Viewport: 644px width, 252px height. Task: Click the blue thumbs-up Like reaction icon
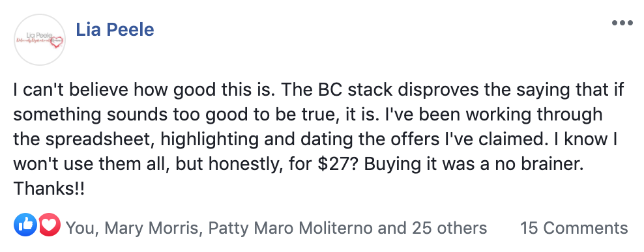click(25, 225)
